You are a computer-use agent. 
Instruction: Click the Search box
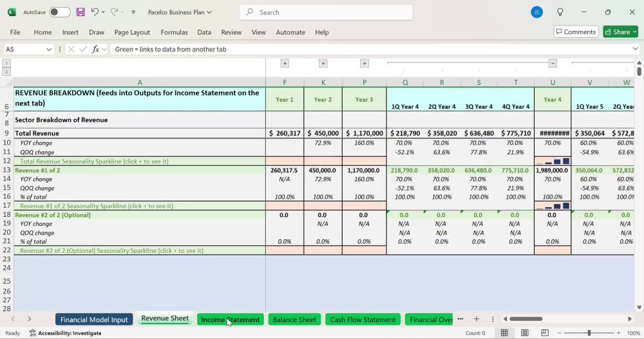(x=326, y=12)
